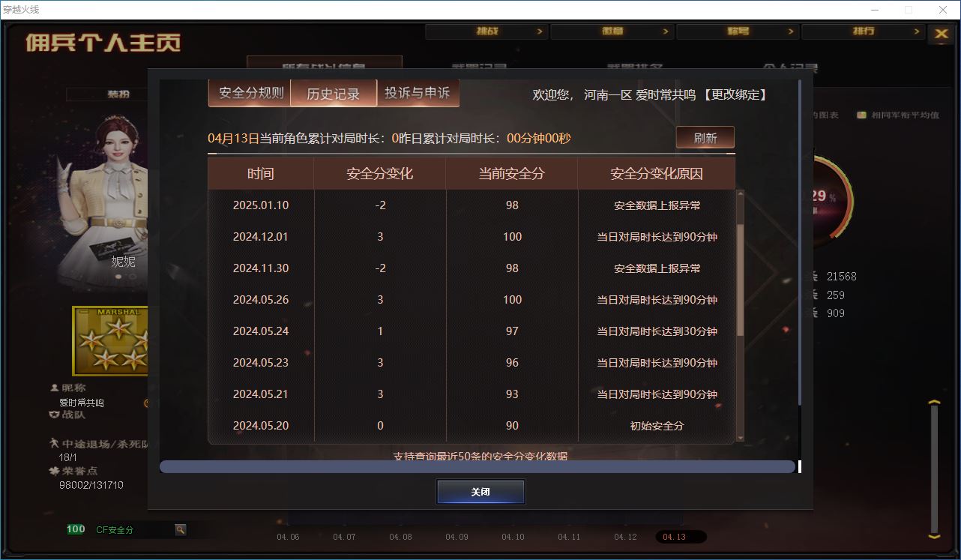Image resolution: width=961 pixels, height=560 pixels.
Task: Expand the 称号 menu at the top
Action: 738,31
